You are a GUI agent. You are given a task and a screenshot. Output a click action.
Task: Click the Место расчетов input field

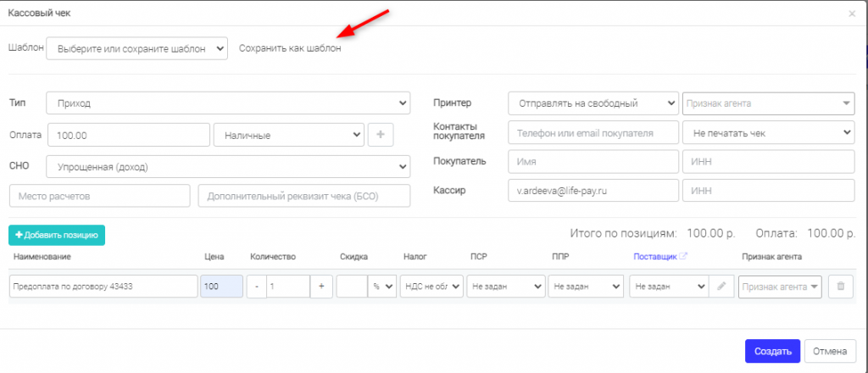[x=100, y=196]
